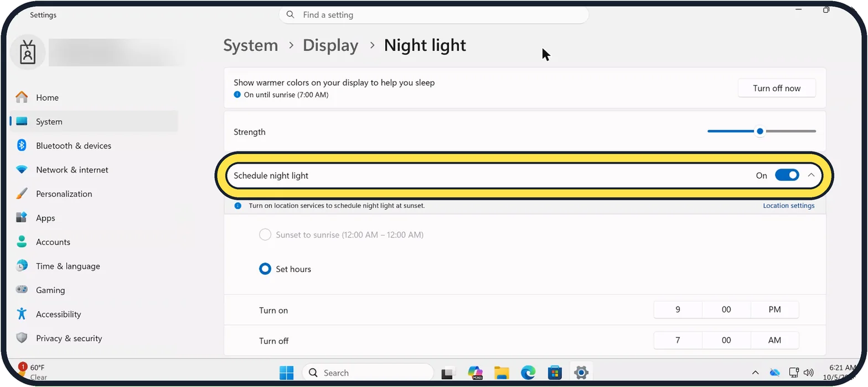This screenshot has height=387, width=868.
Task: Open File Explorer from taskbar
Action: pos(502,373)
